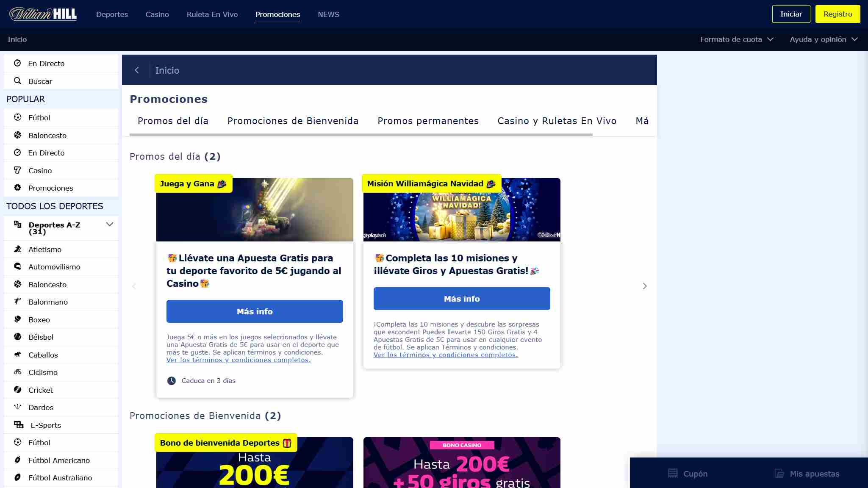The image size is (868, 488).
Task: Click the Automovilismo helmet icon
Action: click(x=17, y=266)
